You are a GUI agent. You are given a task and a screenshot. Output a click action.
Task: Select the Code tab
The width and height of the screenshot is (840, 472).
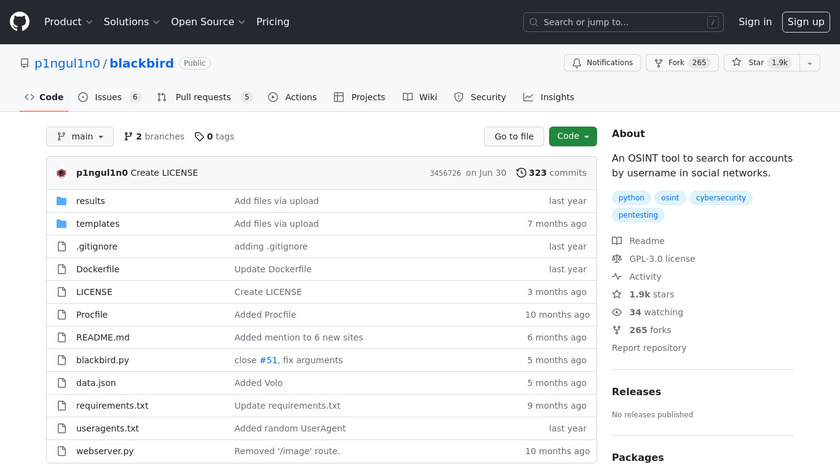coord(44,97)
